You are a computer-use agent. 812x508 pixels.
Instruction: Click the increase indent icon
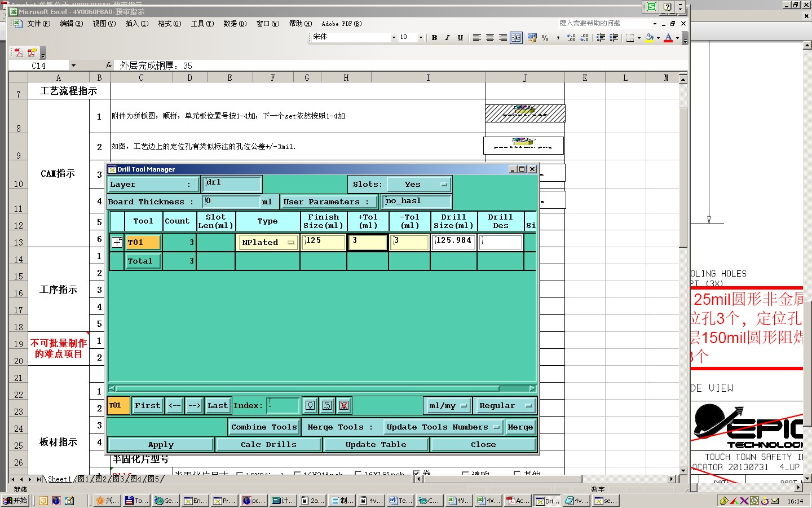614,38
